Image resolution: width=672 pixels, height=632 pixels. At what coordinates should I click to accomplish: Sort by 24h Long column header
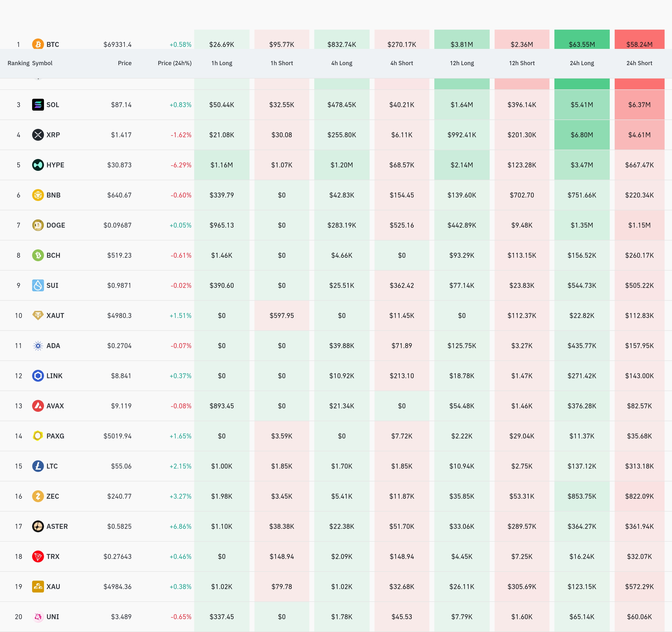[x=582, y=63]
